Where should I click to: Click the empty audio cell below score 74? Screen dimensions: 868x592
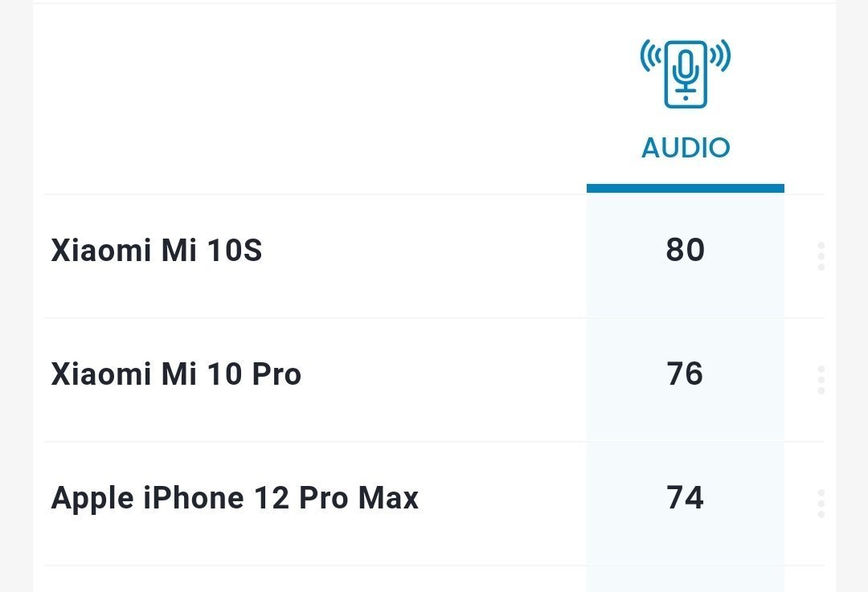[x=686, y=578]
